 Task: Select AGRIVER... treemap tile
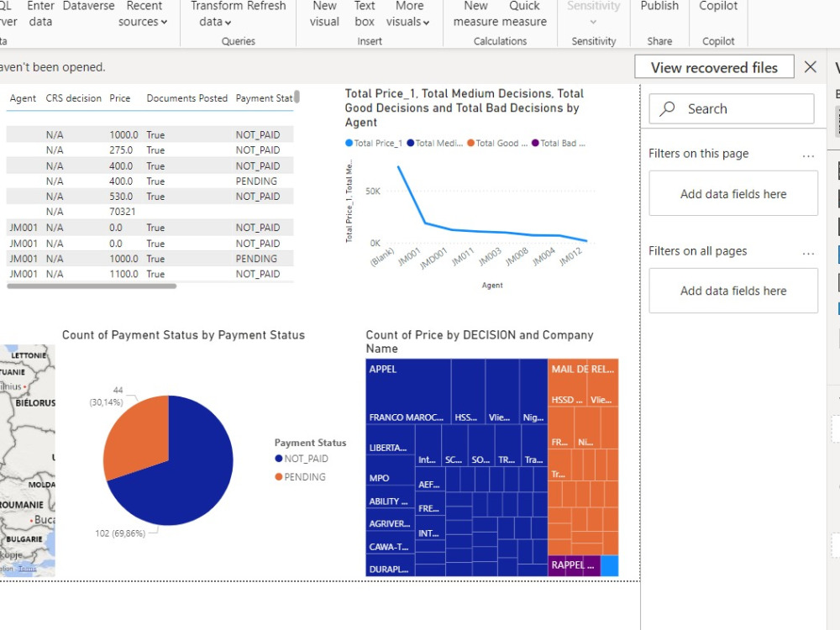pos(390,520)
